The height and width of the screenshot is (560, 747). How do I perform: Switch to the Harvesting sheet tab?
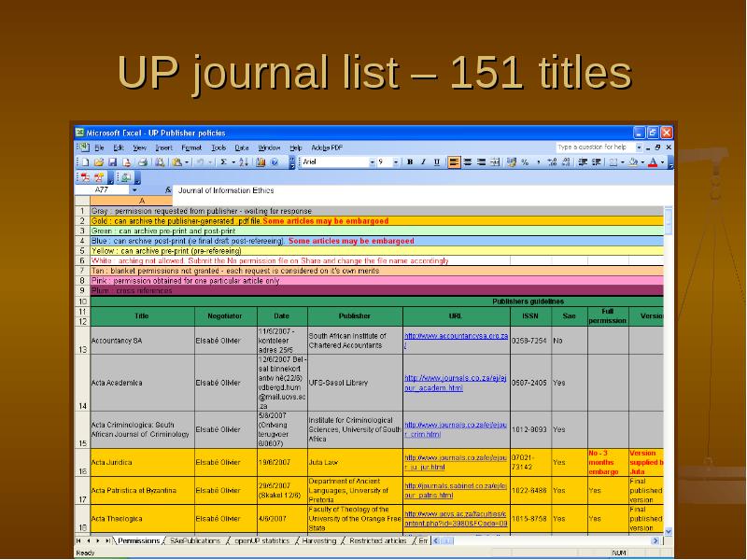[x=318, y=541]
